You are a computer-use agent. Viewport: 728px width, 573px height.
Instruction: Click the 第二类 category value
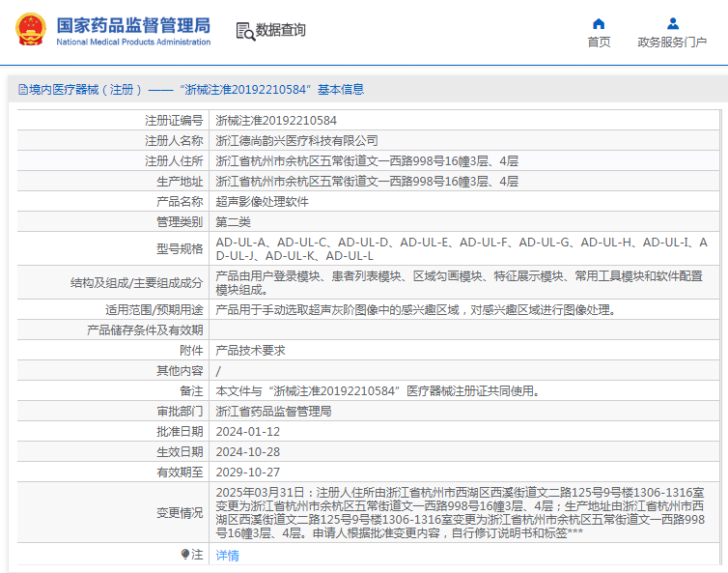(x=233, y=222)
